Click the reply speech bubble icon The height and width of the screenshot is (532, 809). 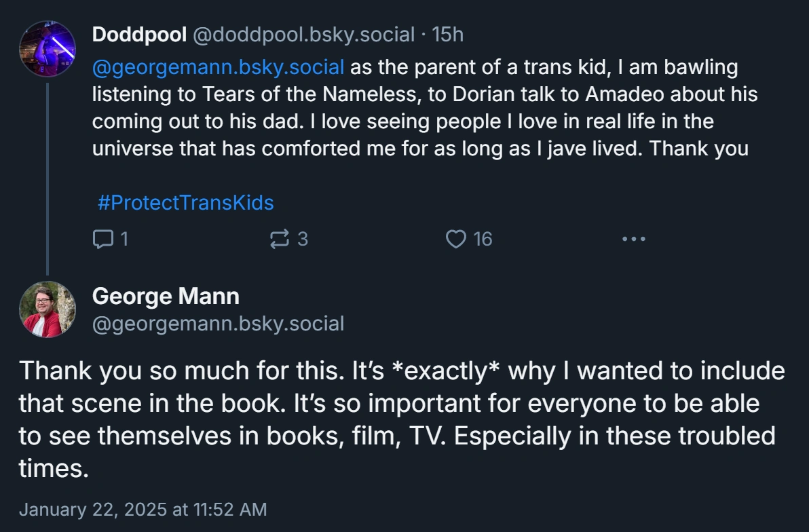pos(102,239)
